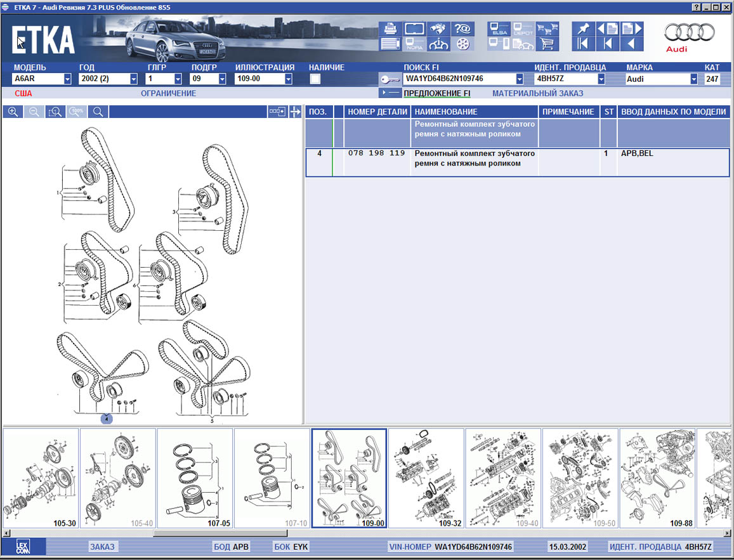Toggle the НАЛИЧИЕ checkbox
The height and width of the screenshot is (560, 734).
click(x=315, y=79)
